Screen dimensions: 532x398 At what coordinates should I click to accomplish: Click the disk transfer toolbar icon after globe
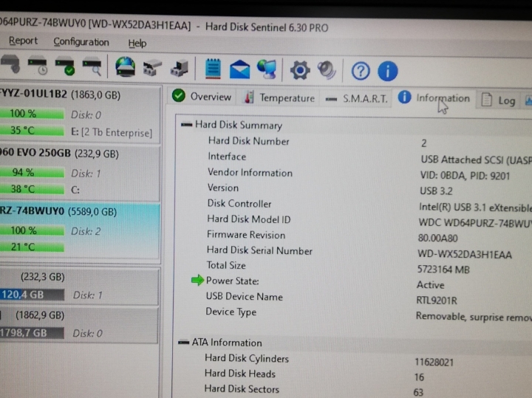[152, 68]
